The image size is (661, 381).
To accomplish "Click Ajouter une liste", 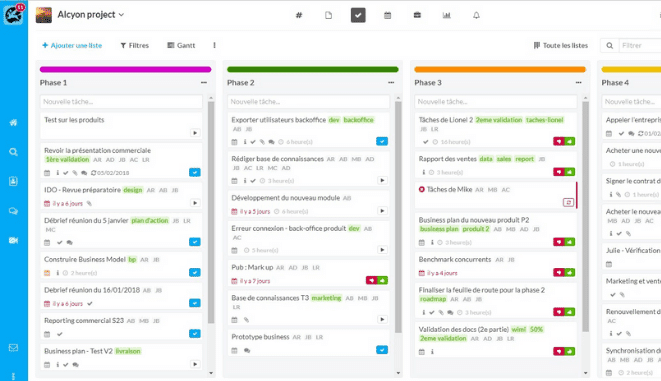I will pos(72,46).
